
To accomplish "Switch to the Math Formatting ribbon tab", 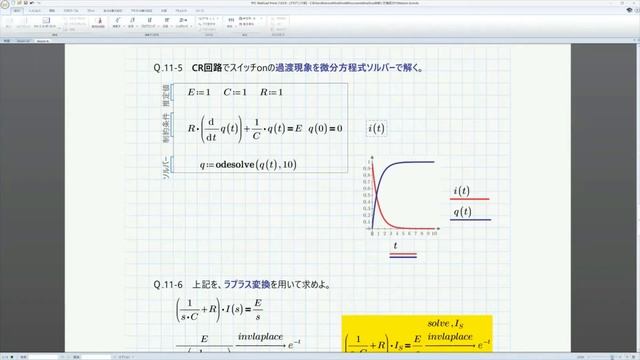I will click(x=113, y=11).
